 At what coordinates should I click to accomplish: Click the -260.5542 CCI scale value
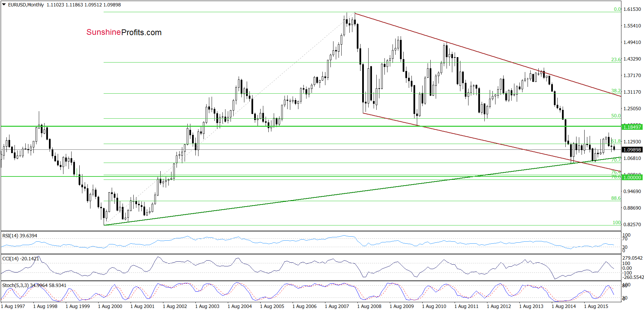pyautogui.click(x=633, y=277)
